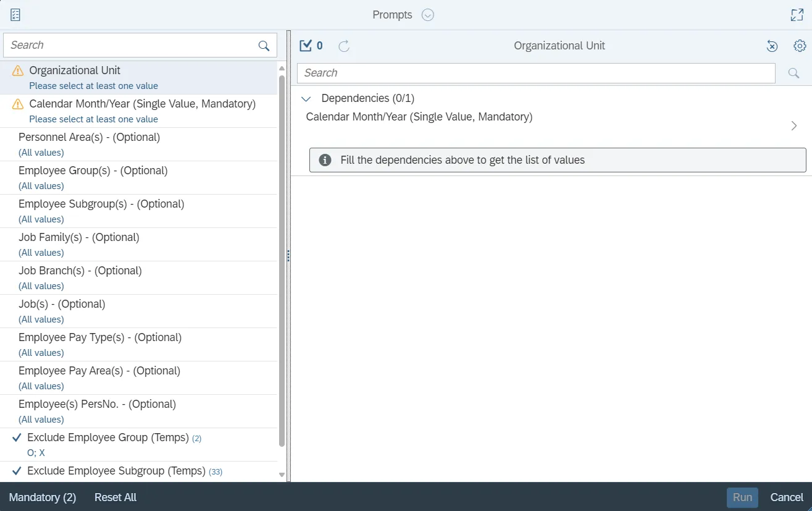The width and height of the screenshot is (812, 511).
Task: Open the Prompts variant dropdown arrow
Action: pyautogui.click(x=428, y=15)
